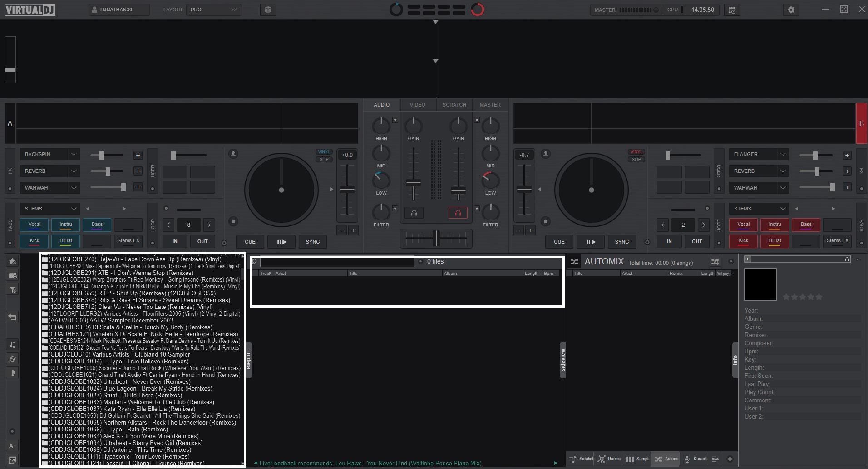Open the FLANGER effect dropdown on deck B
Image resolution: width=868 pixels, height=469 pixels.
(x=759, y=154)
